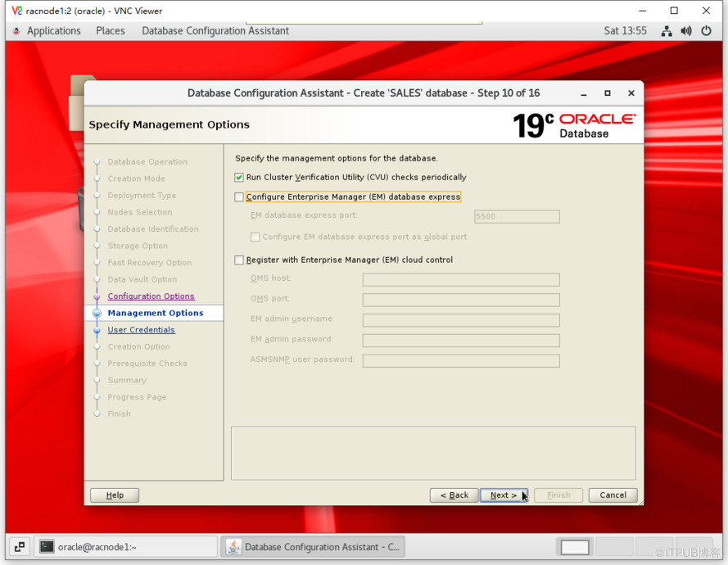
Task: Uncheck Run Cluster Verification Utility checks periodically
Action: (239, 178)
